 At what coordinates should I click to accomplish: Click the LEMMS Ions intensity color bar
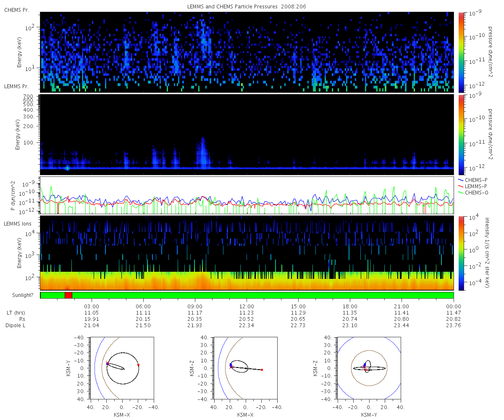pyautogui.click(x=461, y=253)
